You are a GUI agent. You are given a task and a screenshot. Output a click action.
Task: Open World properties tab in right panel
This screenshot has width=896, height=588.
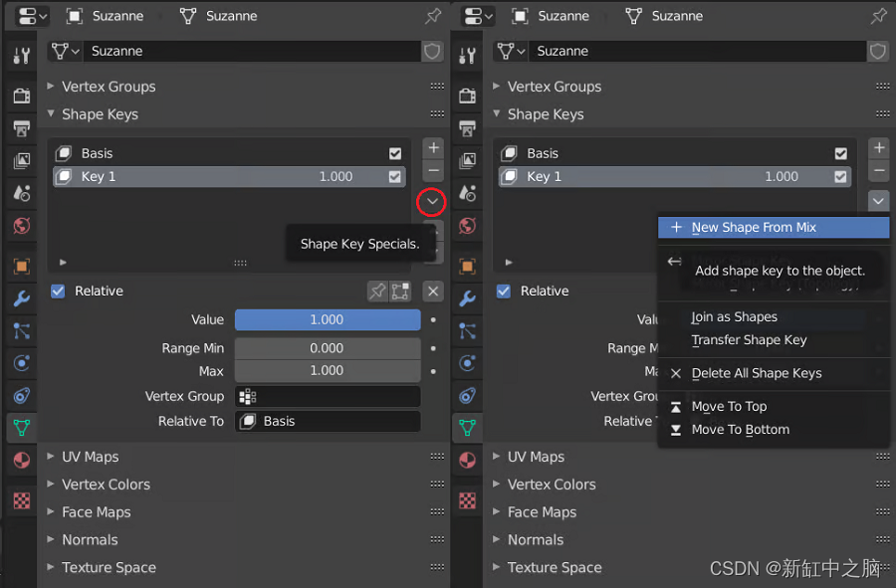468,226
